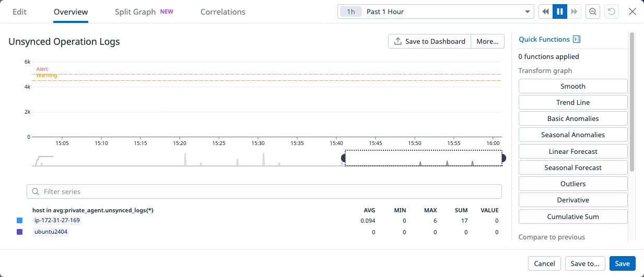Click the search icon in Filter series
Viewport: 644px width, 277px height.
[36, 191]
